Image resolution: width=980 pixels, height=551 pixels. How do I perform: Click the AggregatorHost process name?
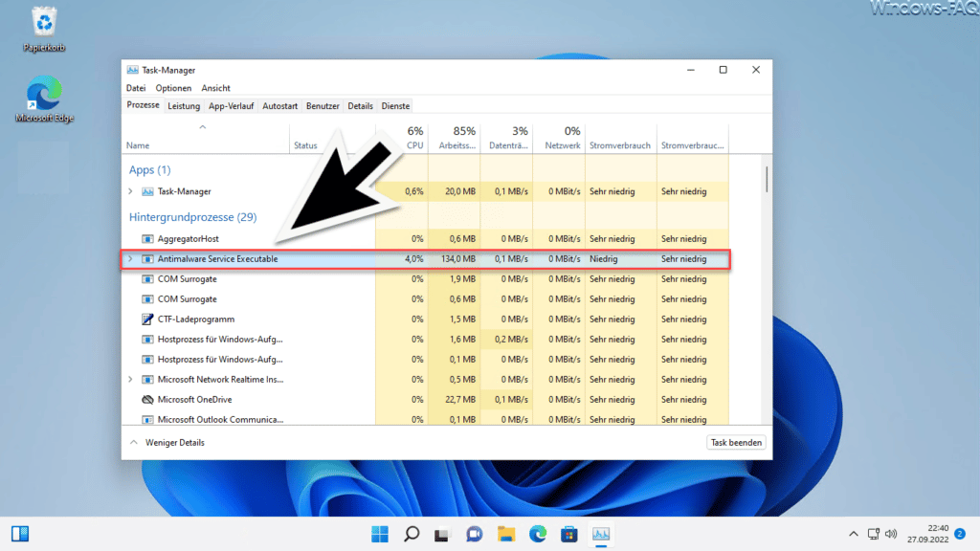click(x=189, y=238)
